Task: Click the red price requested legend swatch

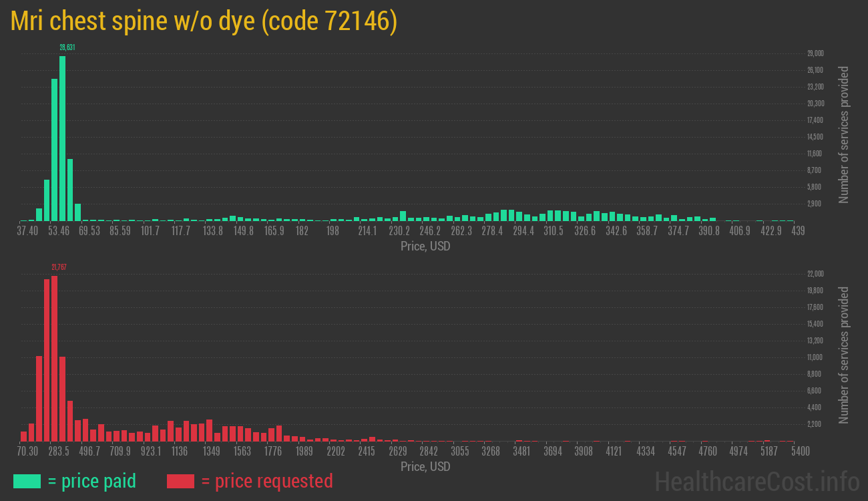Action: [180, 481]
